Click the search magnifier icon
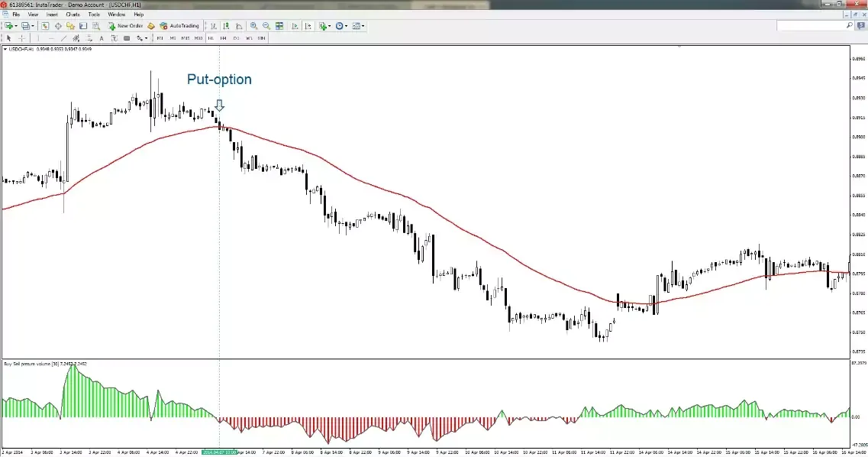 point(849,25)
